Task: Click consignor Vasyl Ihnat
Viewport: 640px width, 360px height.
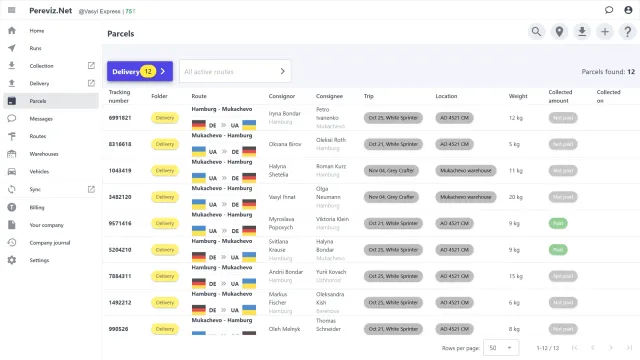Action: (282, 197)
